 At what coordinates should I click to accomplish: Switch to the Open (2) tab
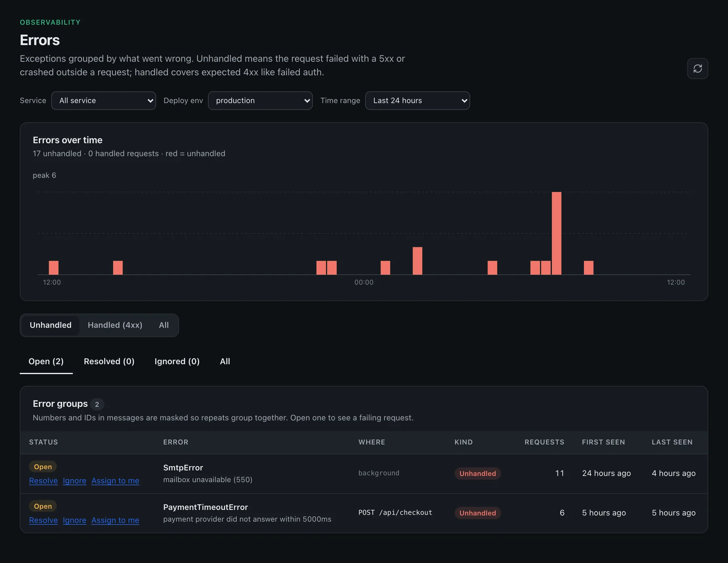point(46,361)
